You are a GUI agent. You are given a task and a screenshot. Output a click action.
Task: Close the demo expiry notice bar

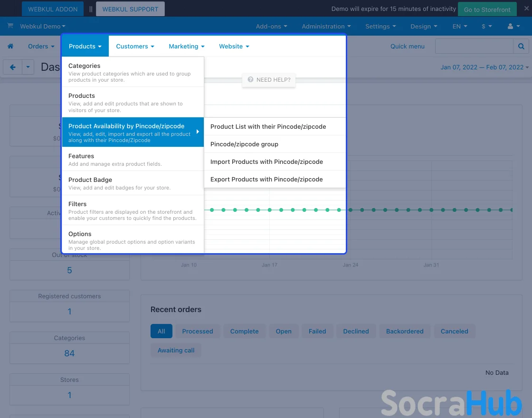pos(526,9)
